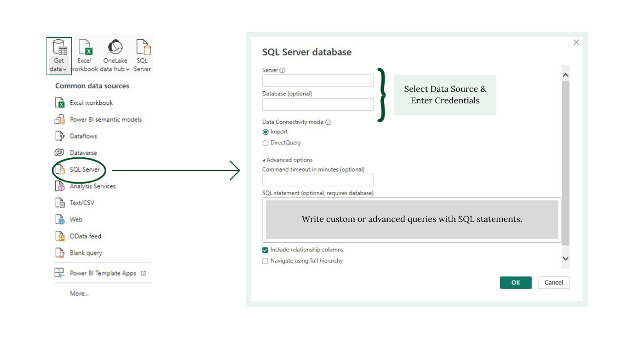Choose Dataverse menu entry
Viewport: 644px width, 341px height.
tap(84, 153)
